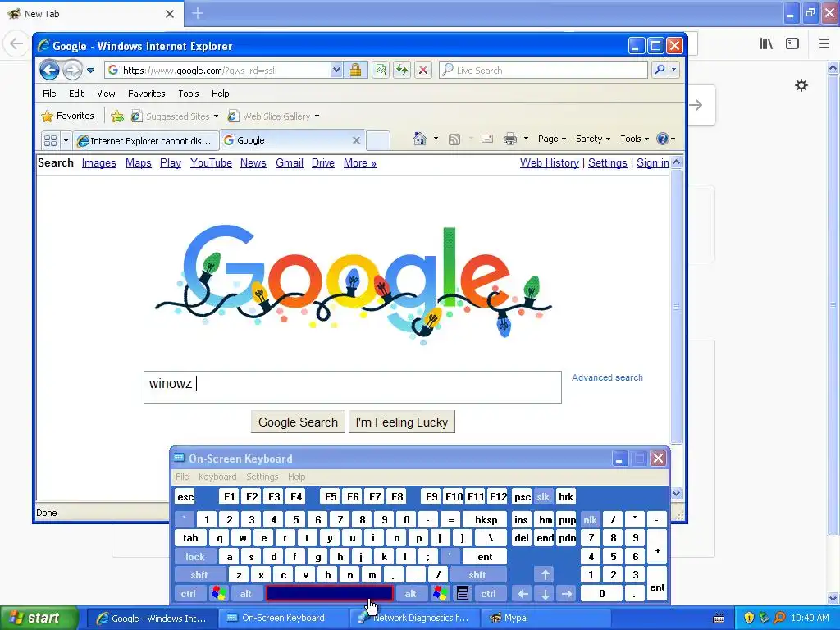Screen dimensions: 840x630
Task: Open the Safety command dropdown
Action: (593, 139)
